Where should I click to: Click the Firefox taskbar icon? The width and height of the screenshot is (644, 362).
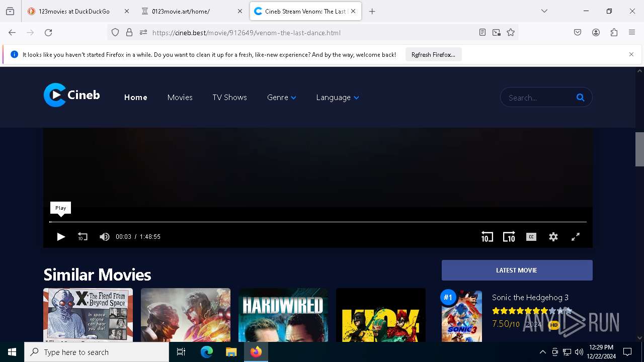click(256, 352)
